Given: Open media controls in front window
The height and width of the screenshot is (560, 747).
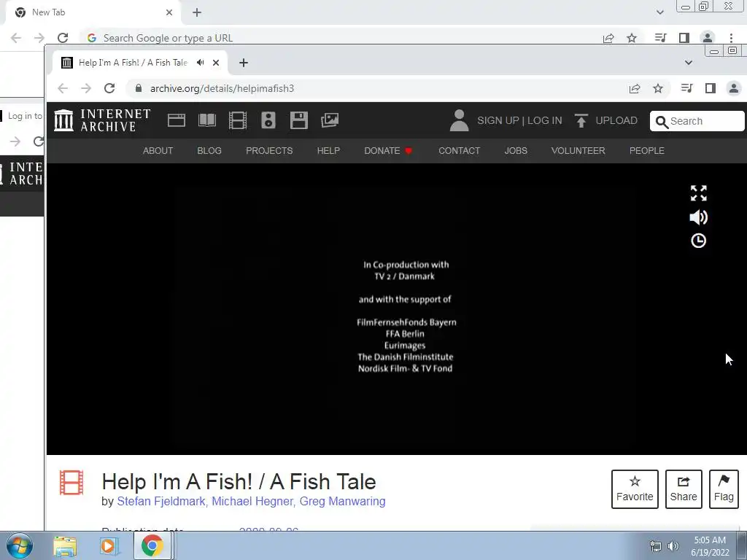Looking at the screenshot, I should tap(686, 88).
